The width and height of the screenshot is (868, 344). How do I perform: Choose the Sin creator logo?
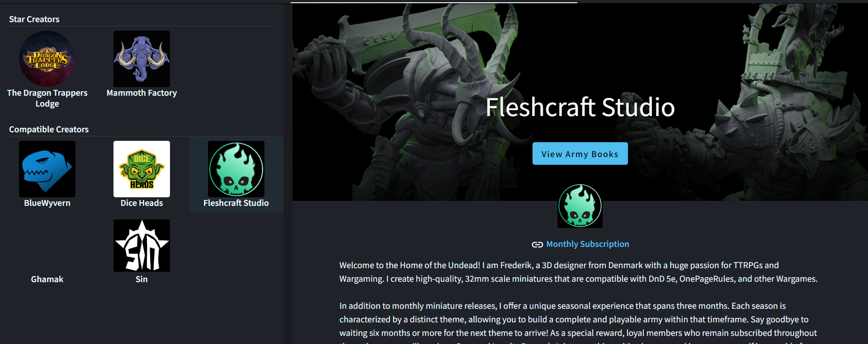pos(142,246)
